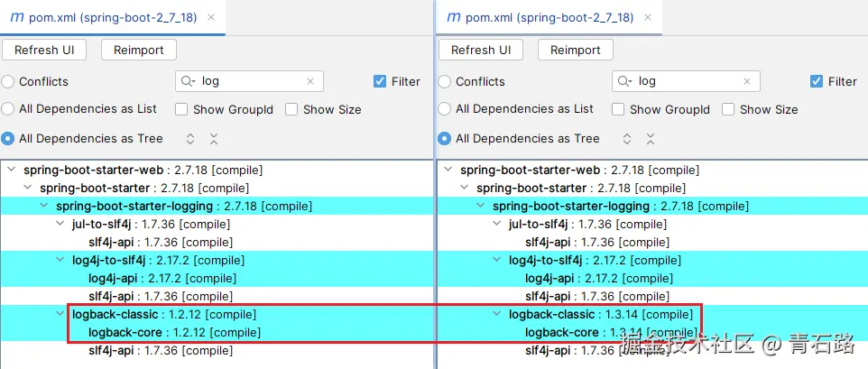Clear the search text in right pane
Viewport: 868px width, 369px height.
click(x=747, y=81)
